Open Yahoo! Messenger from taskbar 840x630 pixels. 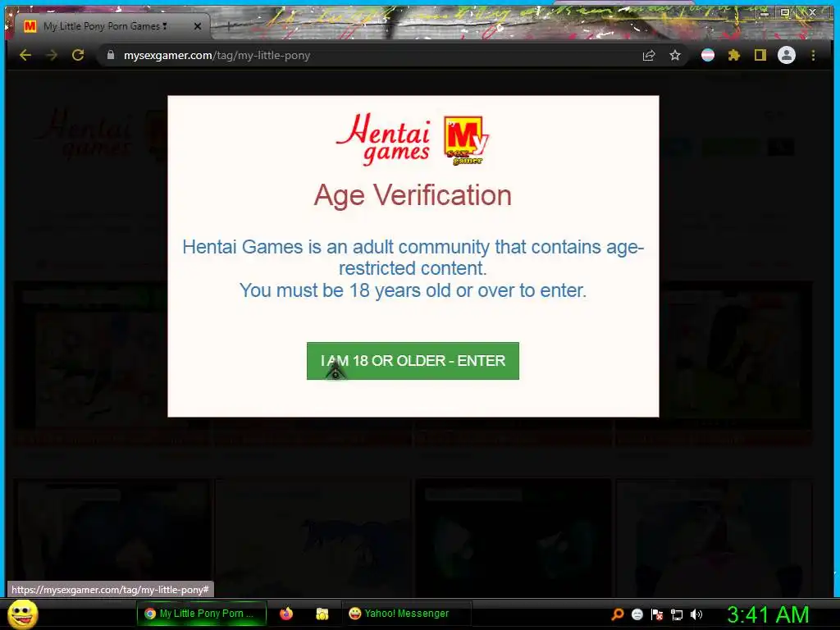(x=407, y=614)
